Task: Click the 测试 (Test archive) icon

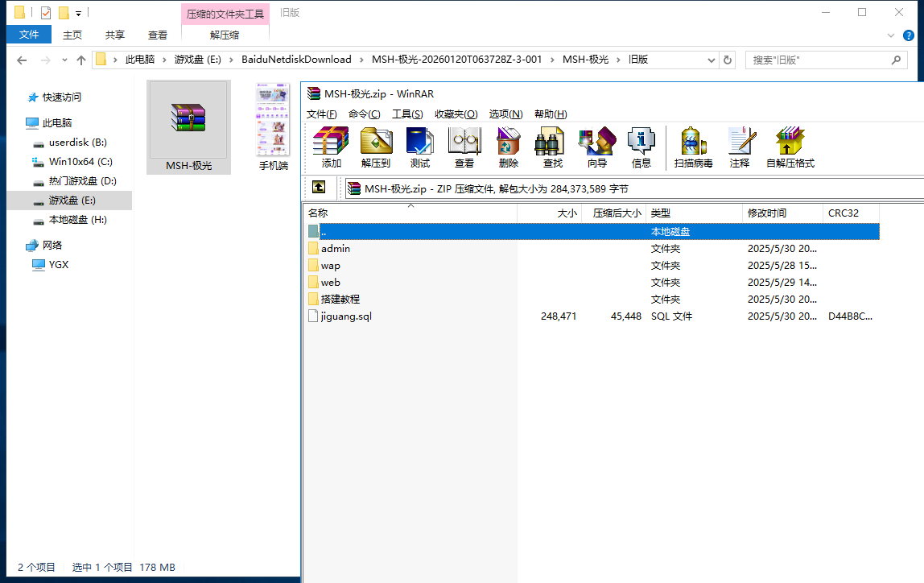Action: [x=420, y=147]
